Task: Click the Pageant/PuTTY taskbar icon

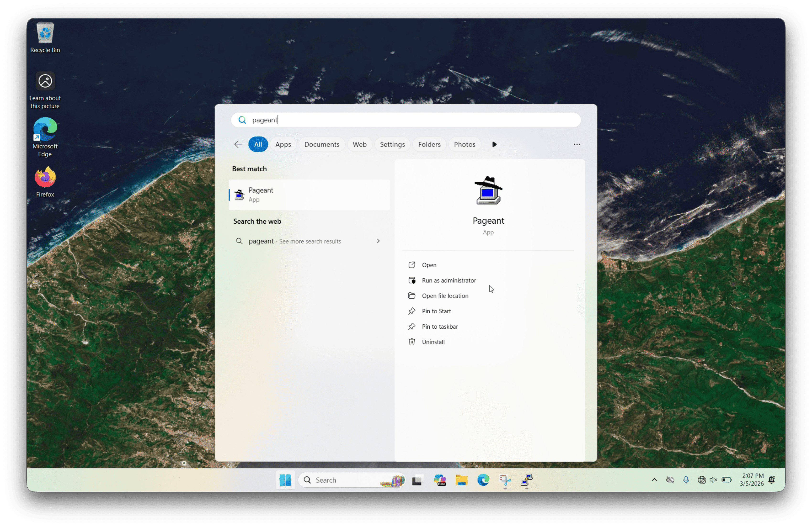Action: (x=527, y=480)
